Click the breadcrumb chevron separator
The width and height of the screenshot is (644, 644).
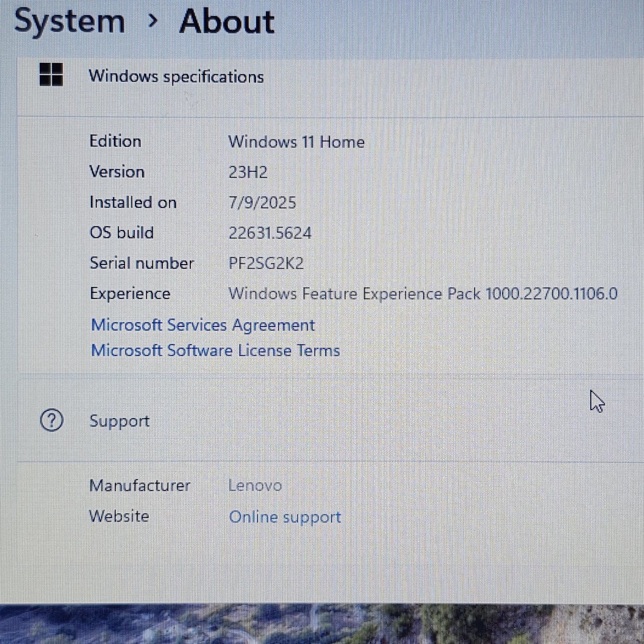(153, 21)
